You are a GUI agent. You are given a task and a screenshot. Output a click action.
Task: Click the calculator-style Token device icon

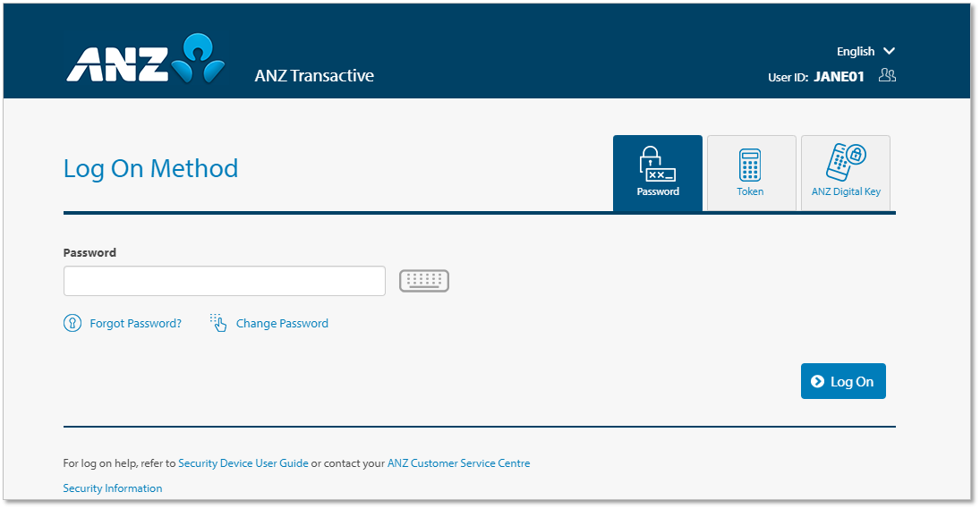pos(750,165)
